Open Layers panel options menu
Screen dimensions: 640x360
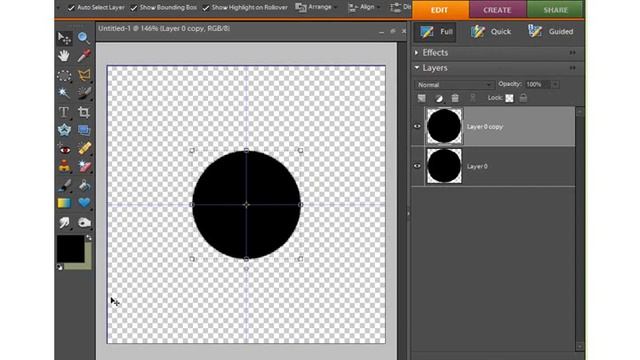point(573,68)
